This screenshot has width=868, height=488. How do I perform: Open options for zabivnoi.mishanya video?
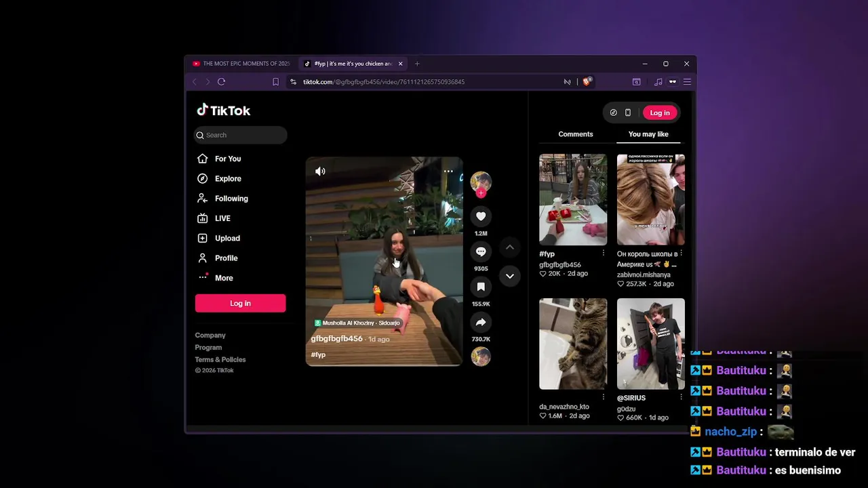681,253
